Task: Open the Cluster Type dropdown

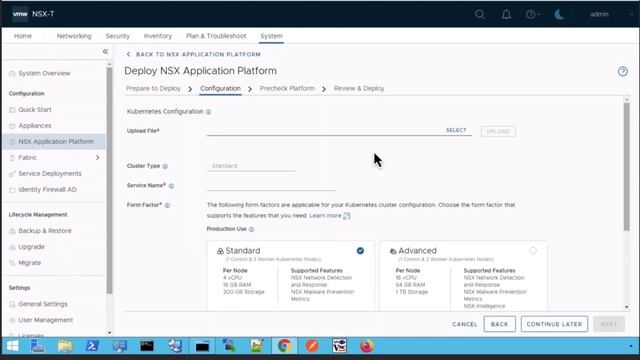Action: pyautogui.click(x=251, y=166)
